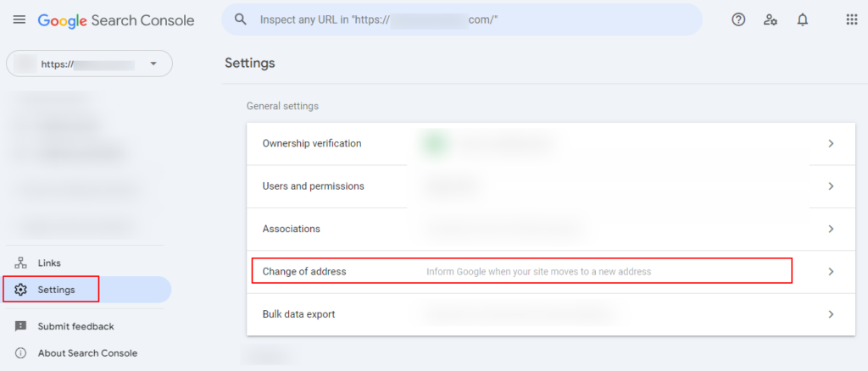Click the Links sitemap icon
The height and width of the screenshot is (371, 868).
(x=21, y=263)
